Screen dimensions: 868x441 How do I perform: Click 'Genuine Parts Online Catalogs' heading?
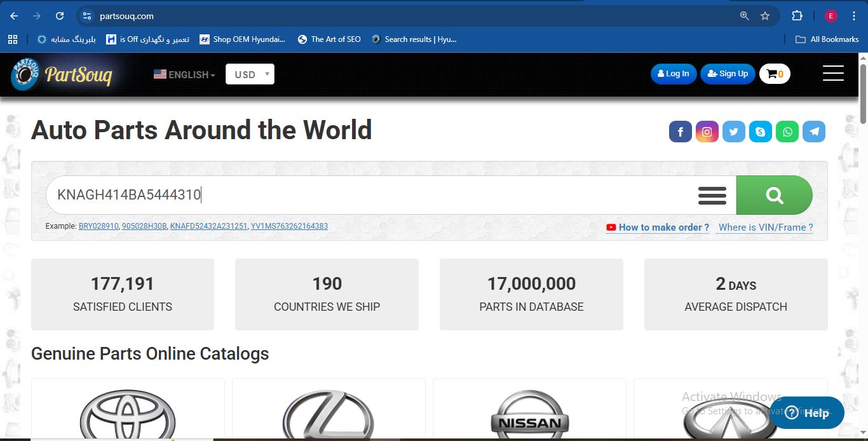150,353
